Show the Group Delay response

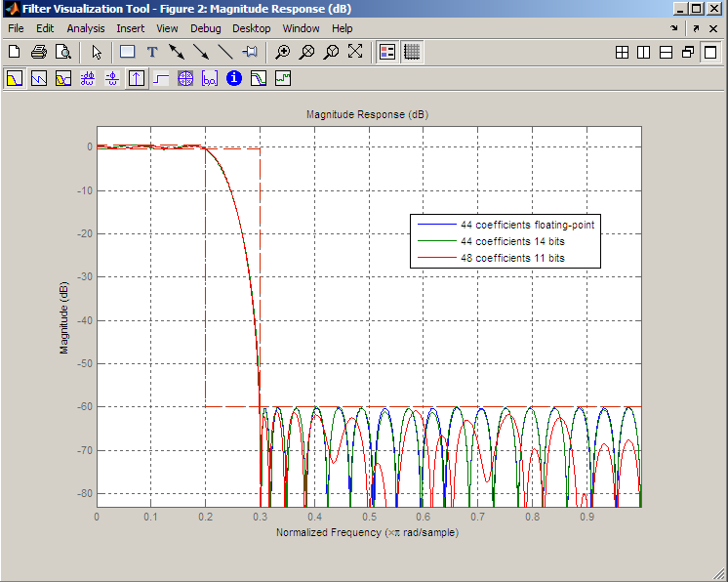(x=88, y=78)
